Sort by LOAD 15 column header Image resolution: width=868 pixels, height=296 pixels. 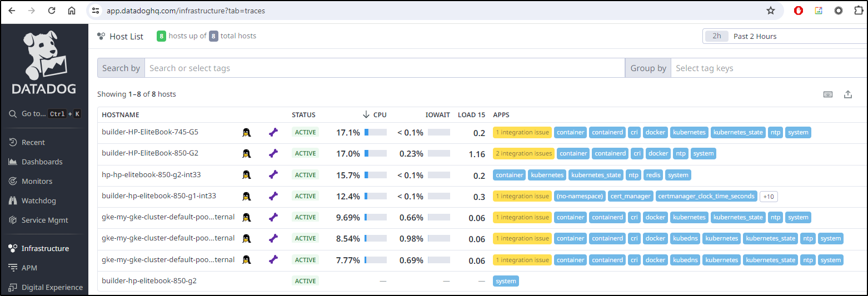coord(471,115)
